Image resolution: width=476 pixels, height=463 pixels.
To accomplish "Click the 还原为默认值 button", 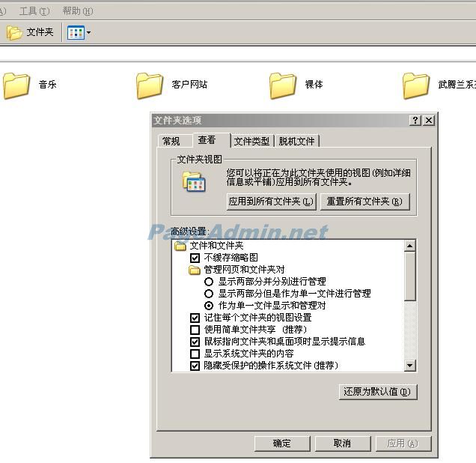I will tap(377, 392).
